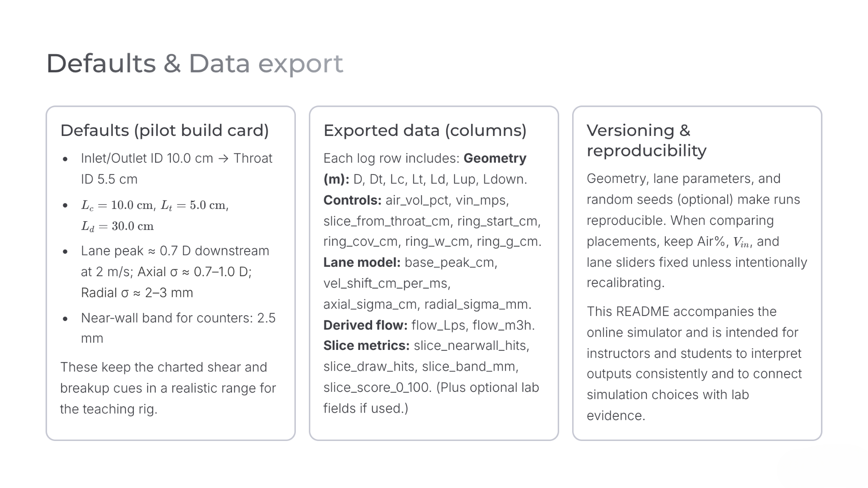Click the "Near-wall band for counters" bullet
868x488 pixels.
click(178, 328)
